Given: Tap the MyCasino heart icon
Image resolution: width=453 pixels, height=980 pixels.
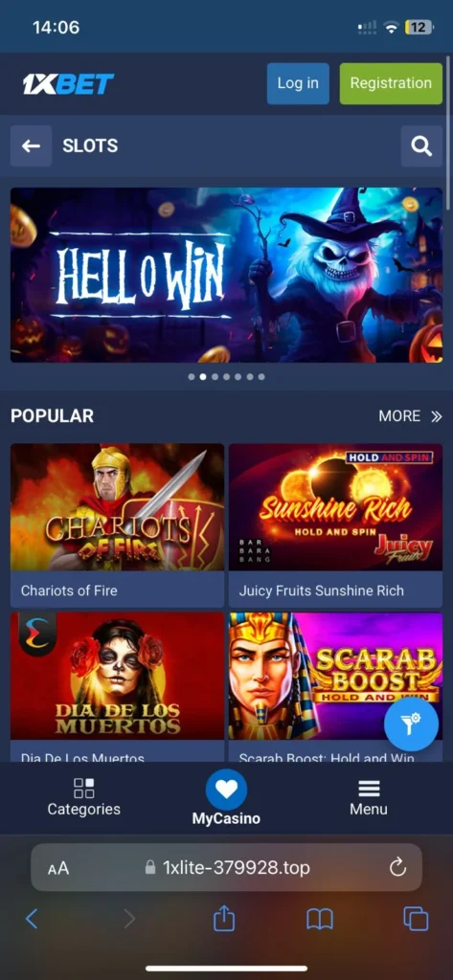Looking at the screenshot, I should tap(226, 790).
